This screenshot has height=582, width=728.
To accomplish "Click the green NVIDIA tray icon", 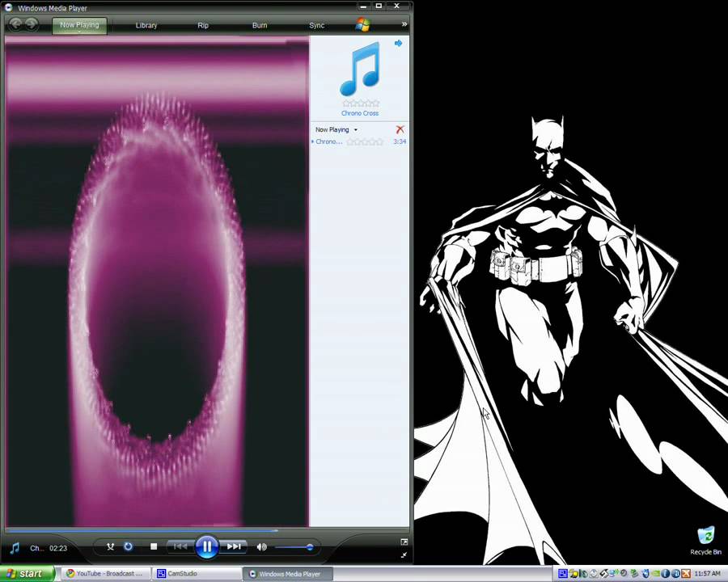I will (655, 574).
